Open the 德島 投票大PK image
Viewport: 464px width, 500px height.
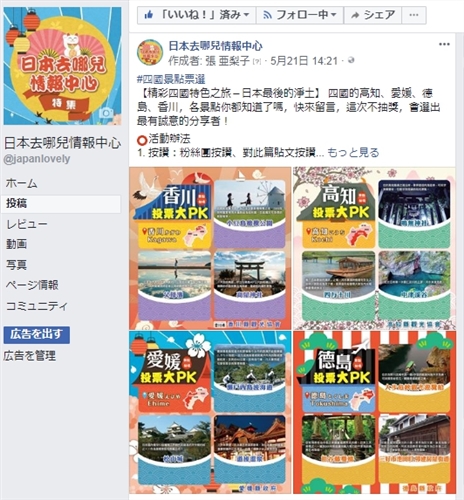[374, 412]
